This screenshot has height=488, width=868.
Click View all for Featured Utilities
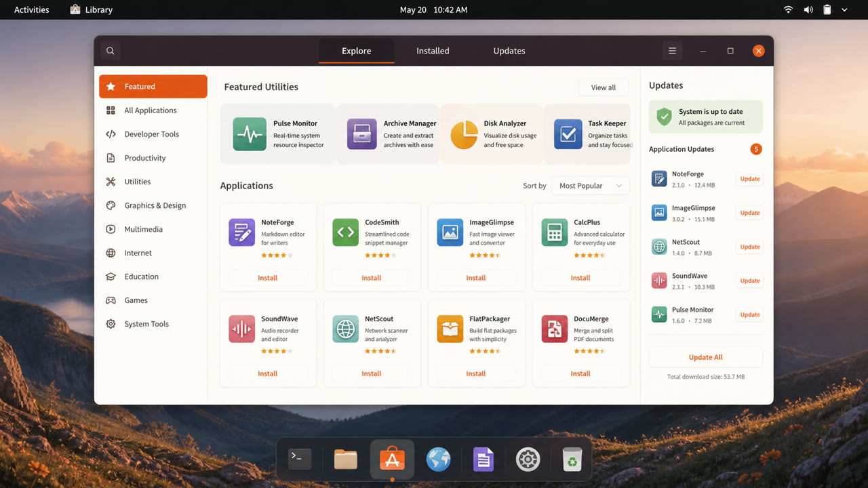pos(603,87)
